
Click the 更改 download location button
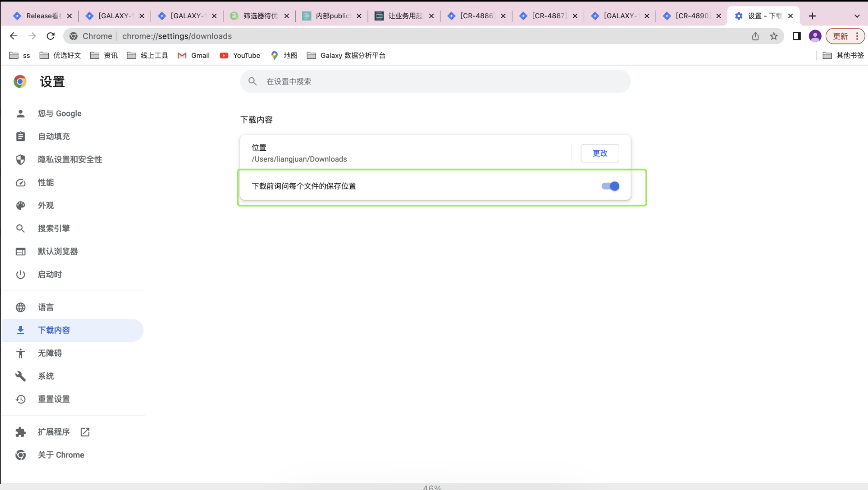600,153
